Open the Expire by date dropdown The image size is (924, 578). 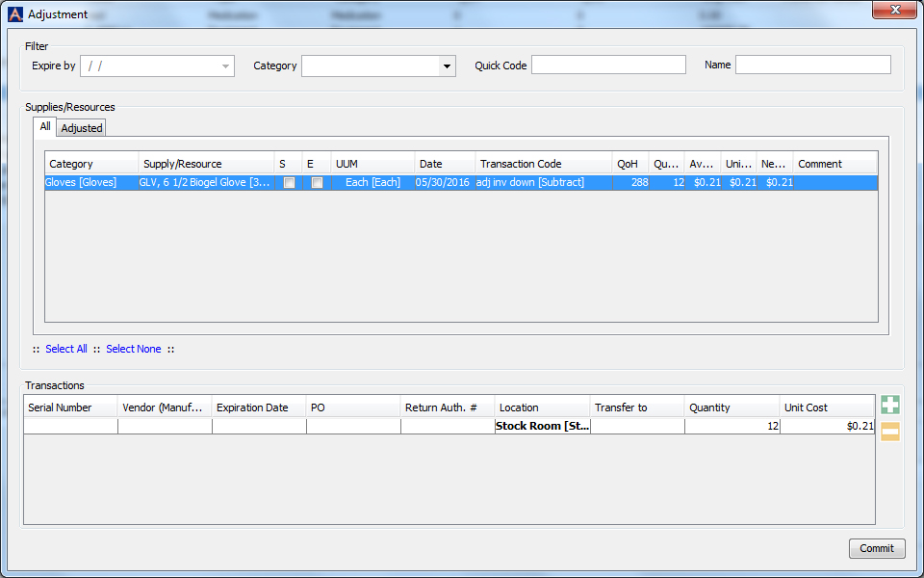click(226, 66)
